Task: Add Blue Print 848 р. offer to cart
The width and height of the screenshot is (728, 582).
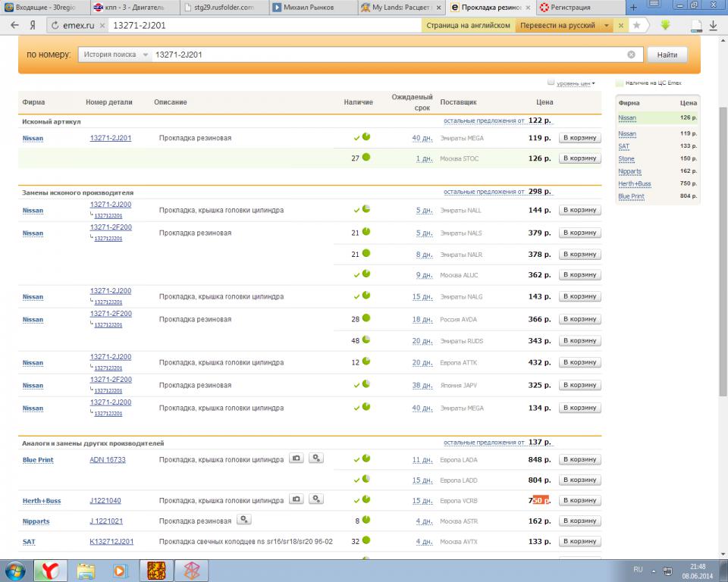Action: click(x=580, y=459)
